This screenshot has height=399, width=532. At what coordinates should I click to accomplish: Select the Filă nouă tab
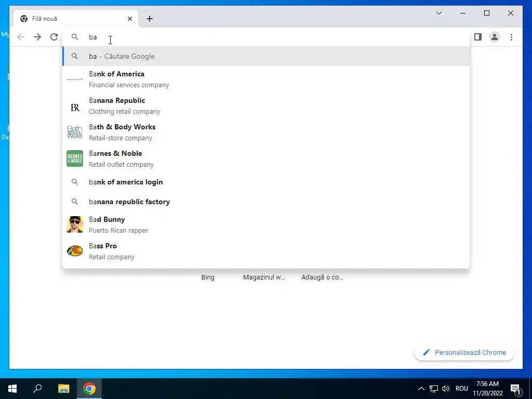click(x=76, y=19)
